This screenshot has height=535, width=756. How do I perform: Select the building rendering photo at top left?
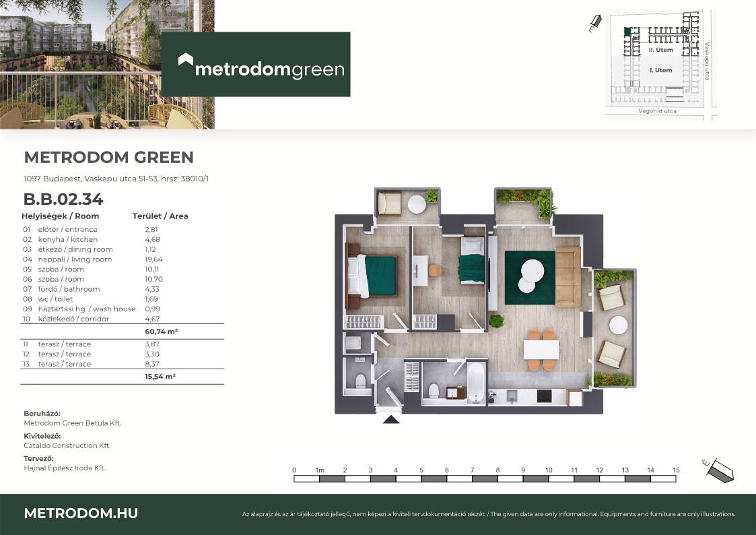coord(107,65)
